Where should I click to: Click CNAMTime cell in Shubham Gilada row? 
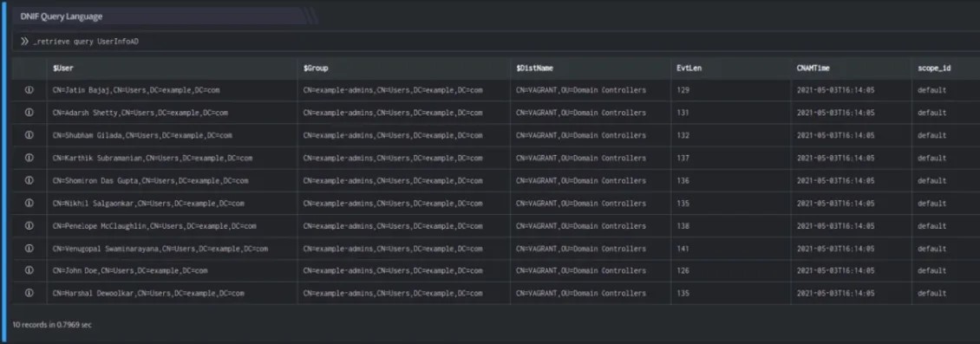[852, 135]
